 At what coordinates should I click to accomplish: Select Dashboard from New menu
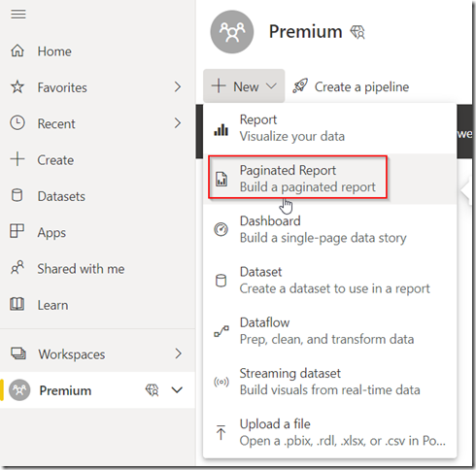pos(329,229)
